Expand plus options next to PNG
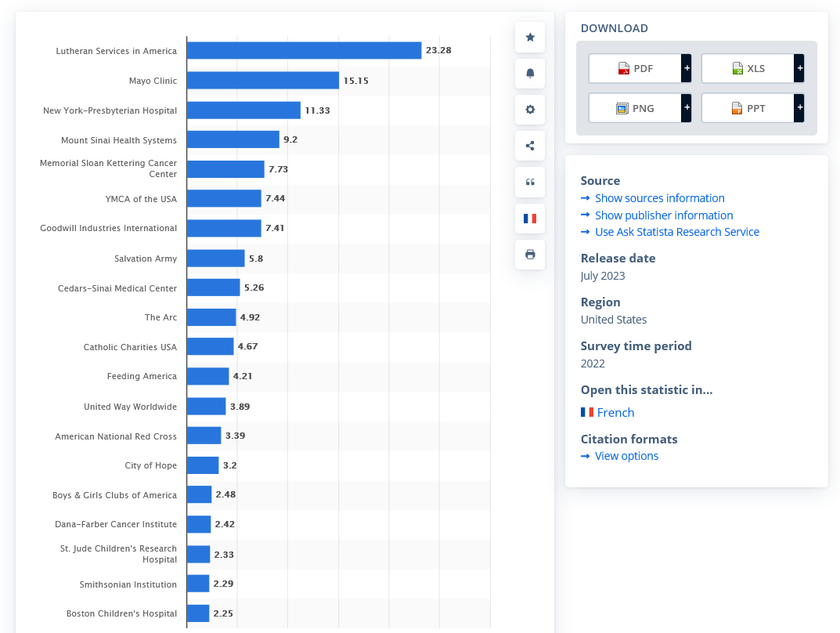 pos(687,108)
